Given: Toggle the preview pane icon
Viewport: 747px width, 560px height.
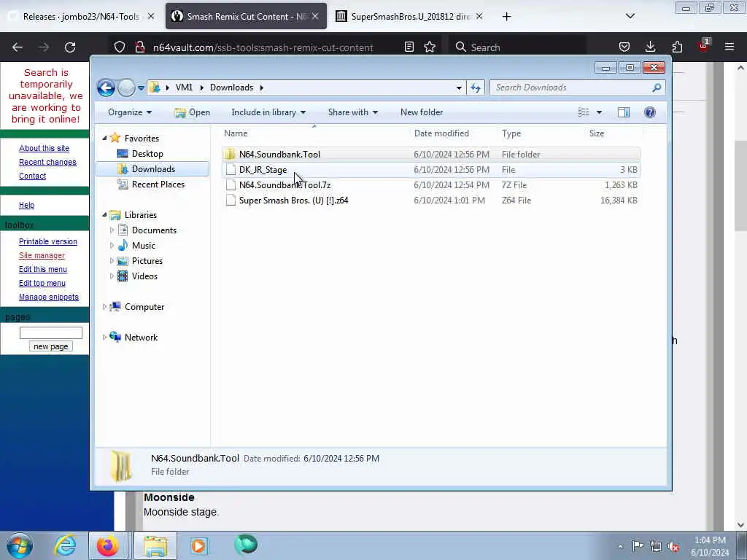Looking at the screenshot, I should coord(624,112).
